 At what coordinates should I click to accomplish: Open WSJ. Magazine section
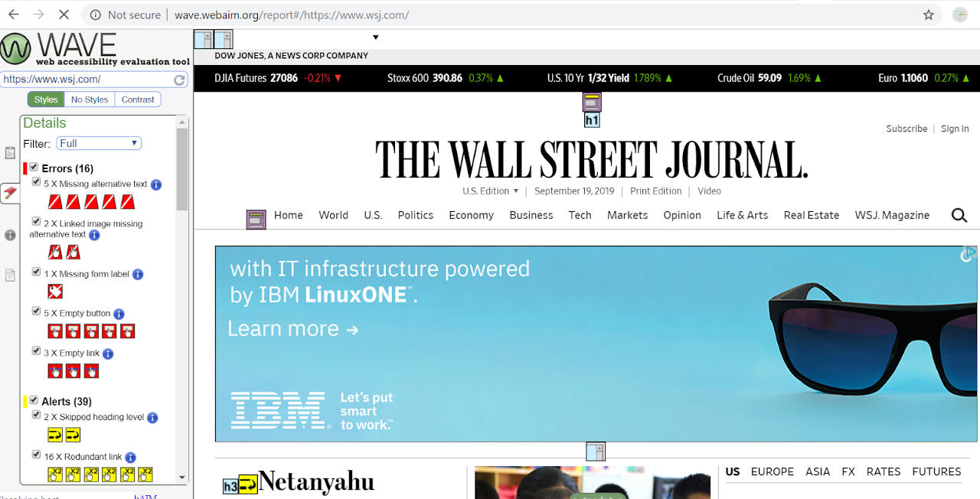(892, 215)
